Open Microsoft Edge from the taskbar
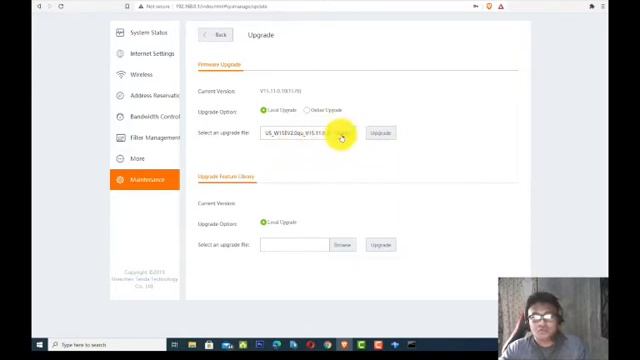 click(x=277, y=345)
